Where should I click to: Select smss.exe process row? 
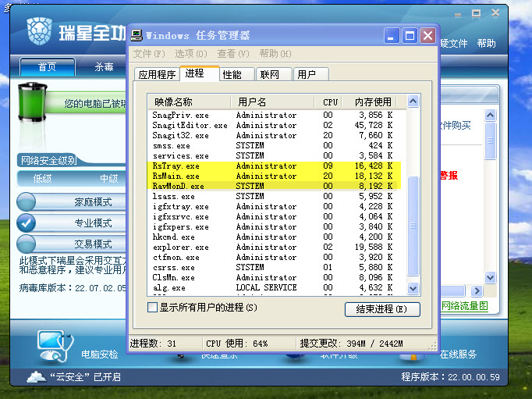coord(275,146)
